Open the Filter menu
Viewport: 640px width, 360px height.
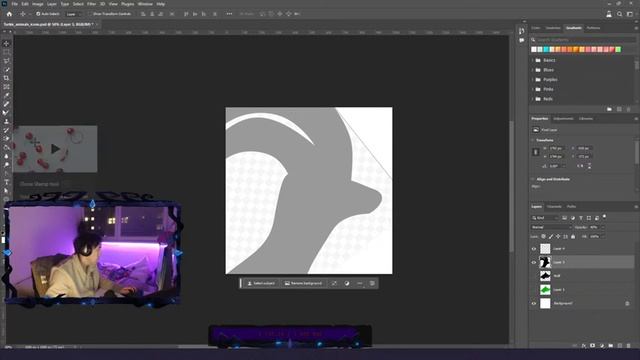click(91, 4)
